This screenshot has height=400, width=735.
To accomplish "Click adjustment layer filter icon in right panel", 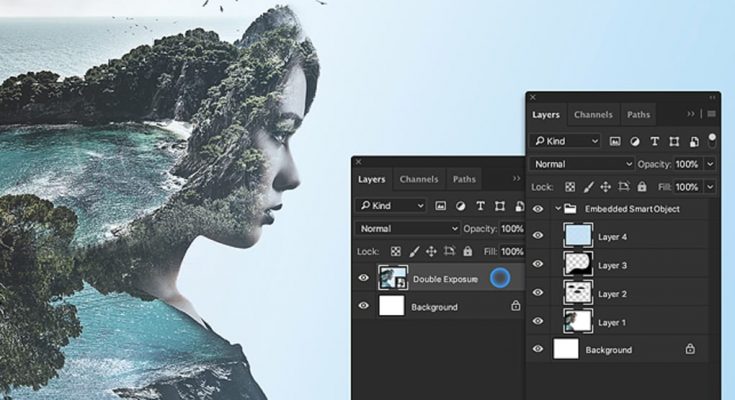I will pyautogui.click(x=635, y=141).
